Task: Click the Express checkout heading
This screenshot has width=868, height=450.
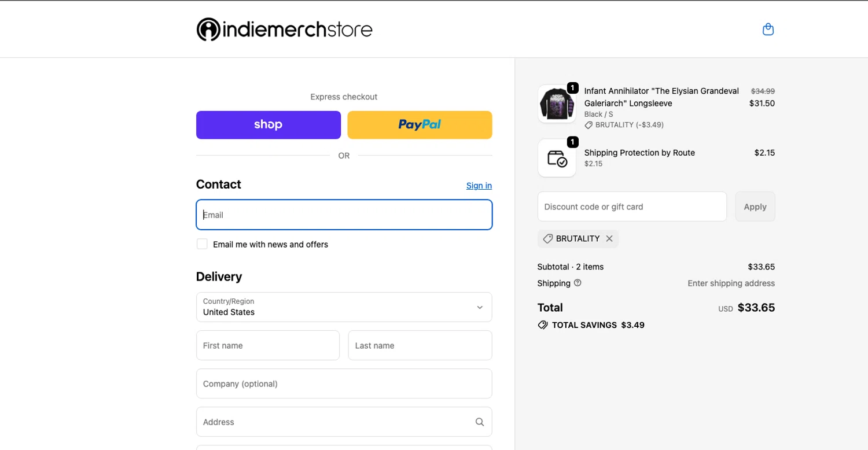Action: coord(344,97)
